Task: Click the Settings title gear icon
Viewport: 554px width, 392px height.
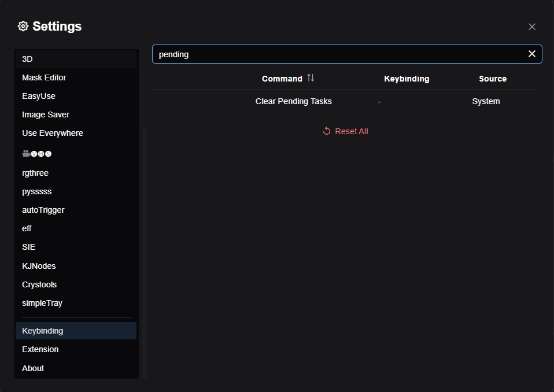Action: [x=23, y=26]
